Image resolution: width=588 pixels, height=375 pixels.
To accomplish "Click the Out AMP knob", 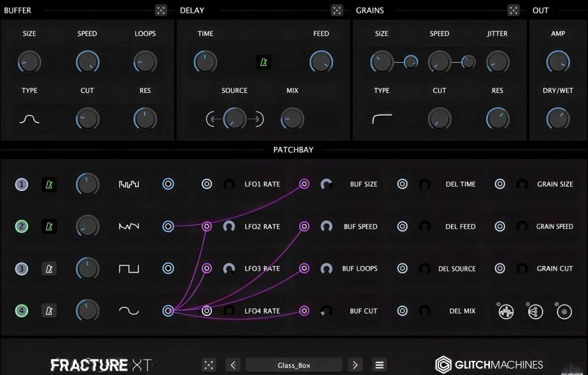I will click(x=558, y=62).
